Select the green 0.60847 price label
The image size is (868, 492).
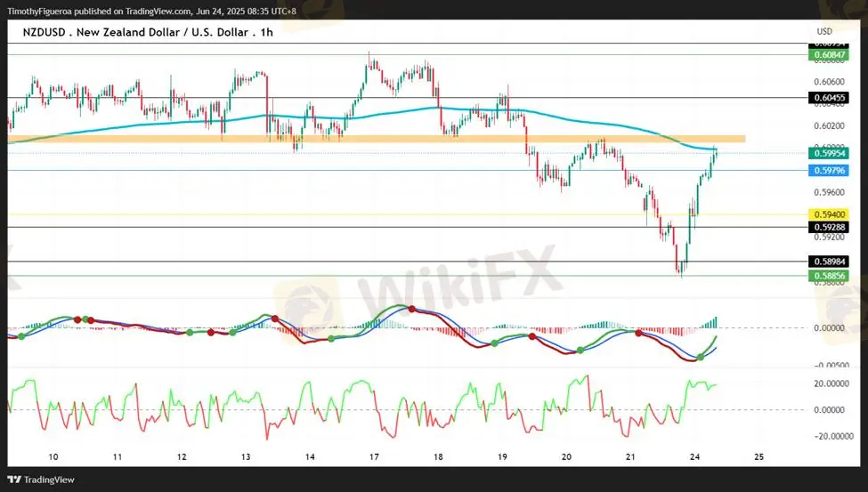coord(828,55)
